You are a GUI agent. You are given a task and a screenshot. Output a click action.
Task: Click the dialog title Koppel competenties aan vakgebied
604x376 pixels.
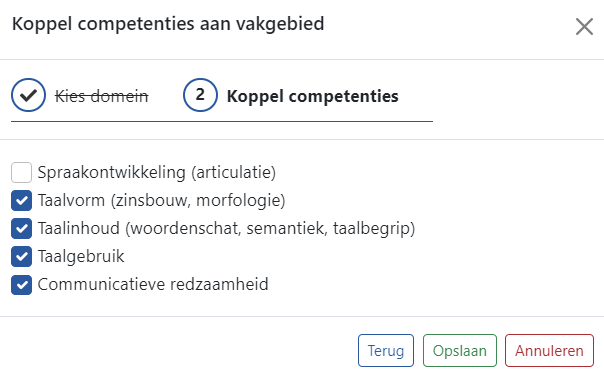pyautogui.click(x=168, y=24)
